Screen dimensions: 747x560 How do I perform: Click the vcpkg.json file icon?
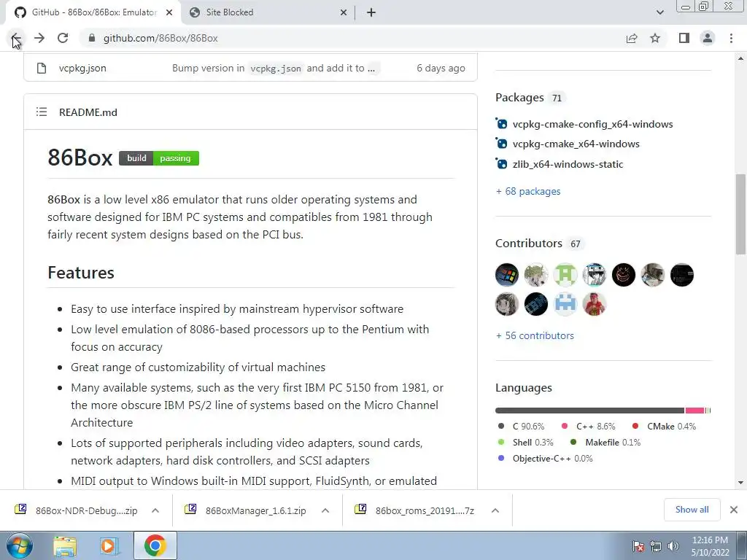42,68
